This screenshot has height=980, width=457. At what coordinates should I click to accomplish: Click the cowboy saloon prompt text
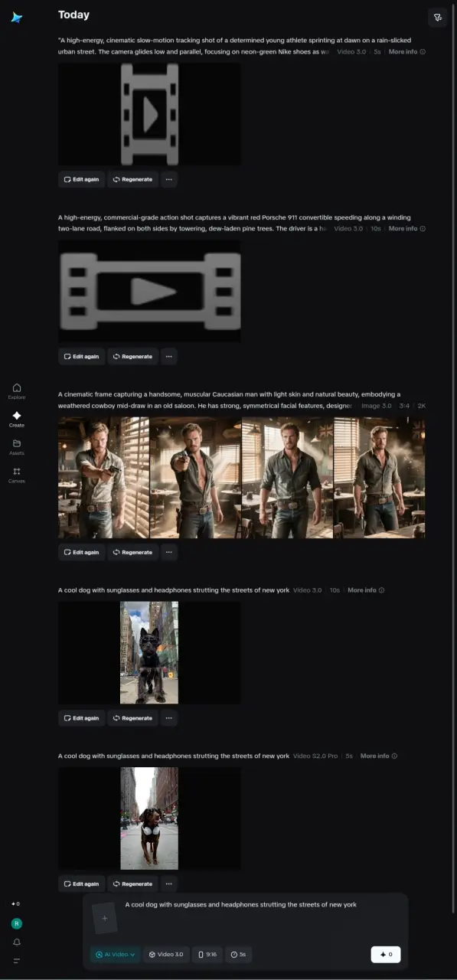coord(229,400)
